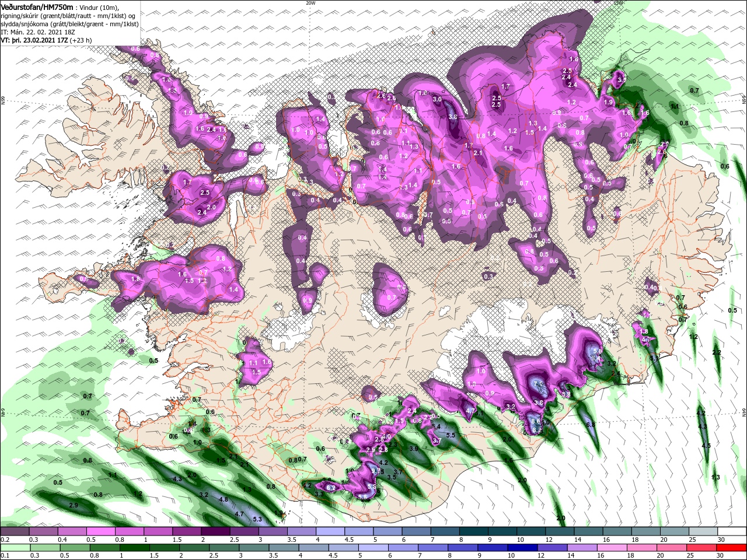Pick the light lavender 4–4.5 swatch in upper scale
747x560 pixels.
[x=330, y=531]
